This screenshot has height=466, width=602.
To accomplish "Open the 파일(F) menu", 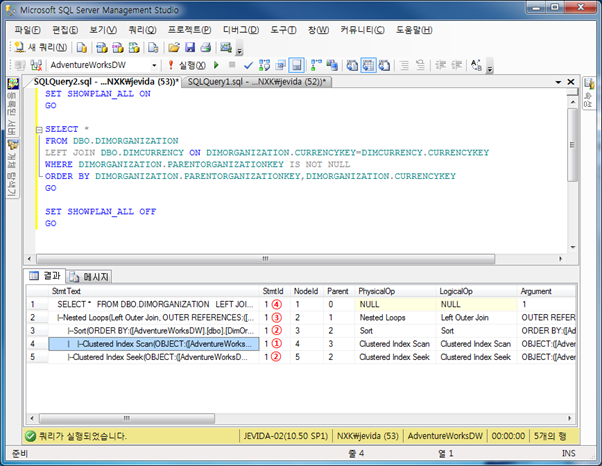I will (27, 30).
